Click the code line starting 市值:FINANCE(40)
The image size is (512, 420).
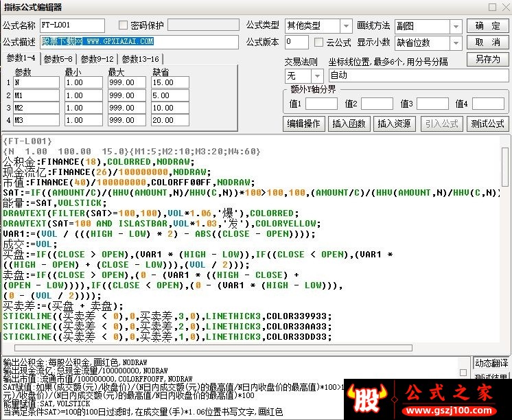128,183
